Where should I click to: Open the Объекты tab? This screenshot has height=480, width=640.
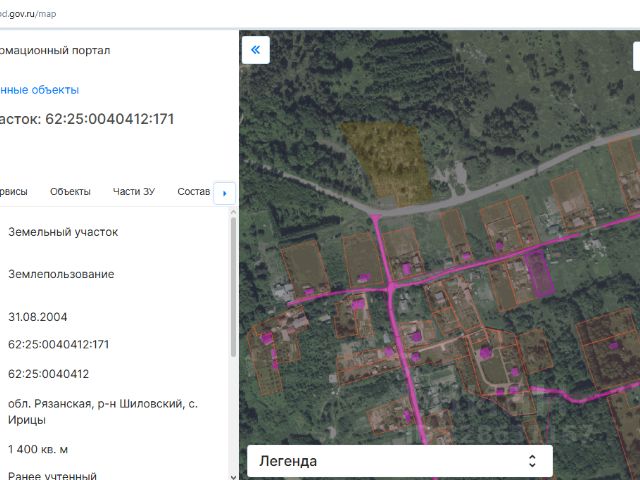click(x=70, y=191)
